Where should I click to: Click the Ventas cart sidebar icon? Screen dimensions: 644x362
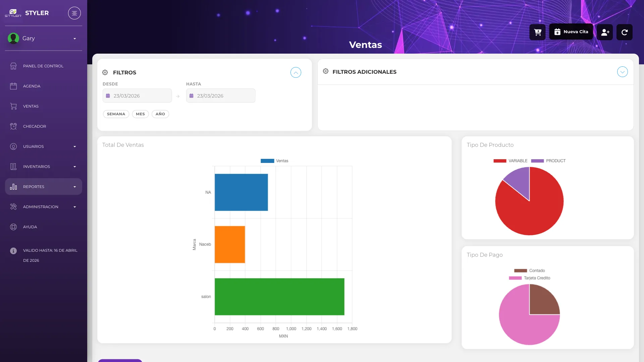pos(13,106)
